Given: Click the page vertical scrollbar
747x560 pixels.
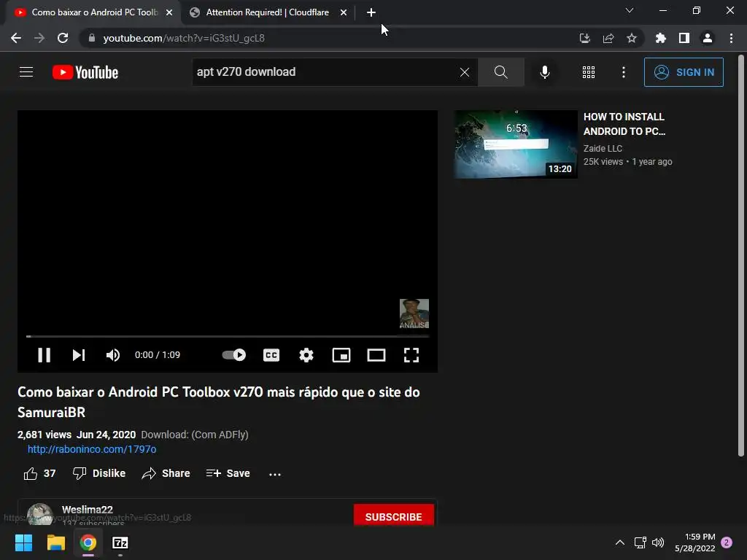Looking at the screenshot, I should click(741, 256).
